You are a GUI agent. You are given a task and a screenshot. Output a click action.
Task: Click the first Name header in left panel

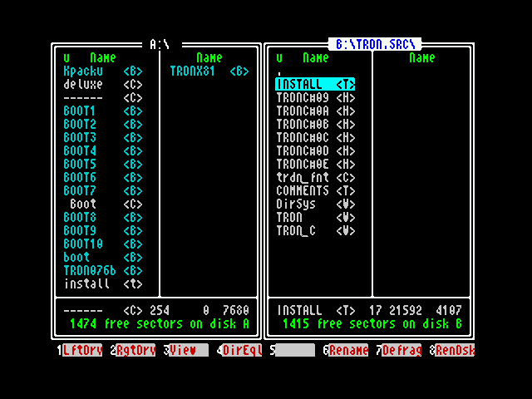(103, 58)
